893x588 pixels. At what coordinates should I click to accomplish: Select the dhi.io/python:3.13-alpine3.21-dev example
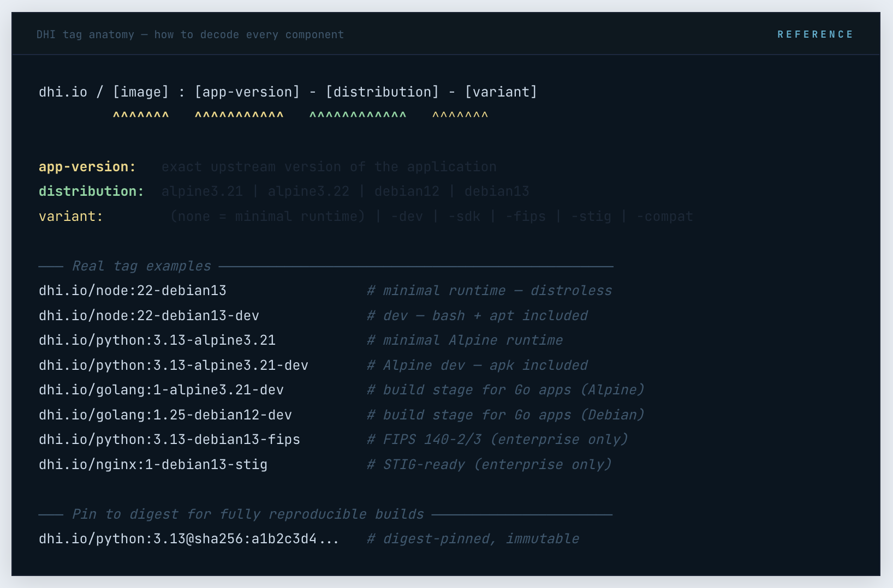coord(173,365)
